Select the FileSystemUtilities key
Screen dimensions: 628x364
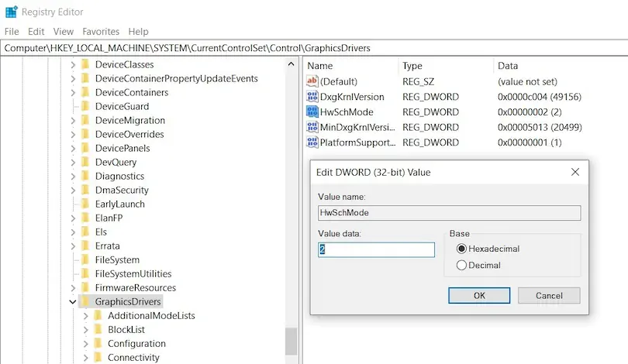click(x=133, y=273)
